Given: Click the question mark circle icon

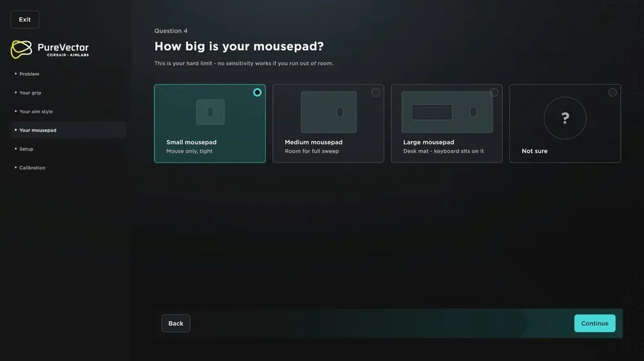Looking at the screenshot, I should [565, 118].
